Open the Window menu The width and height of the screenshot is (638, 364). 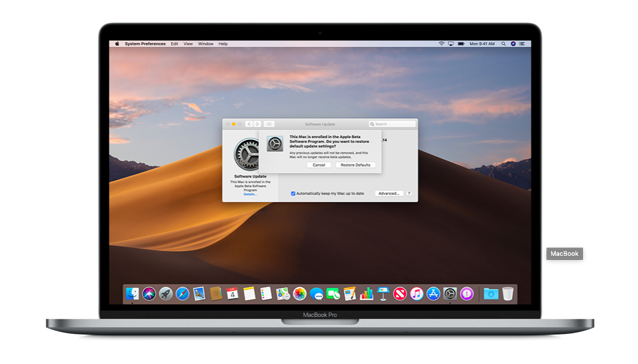tap(206, 43)
